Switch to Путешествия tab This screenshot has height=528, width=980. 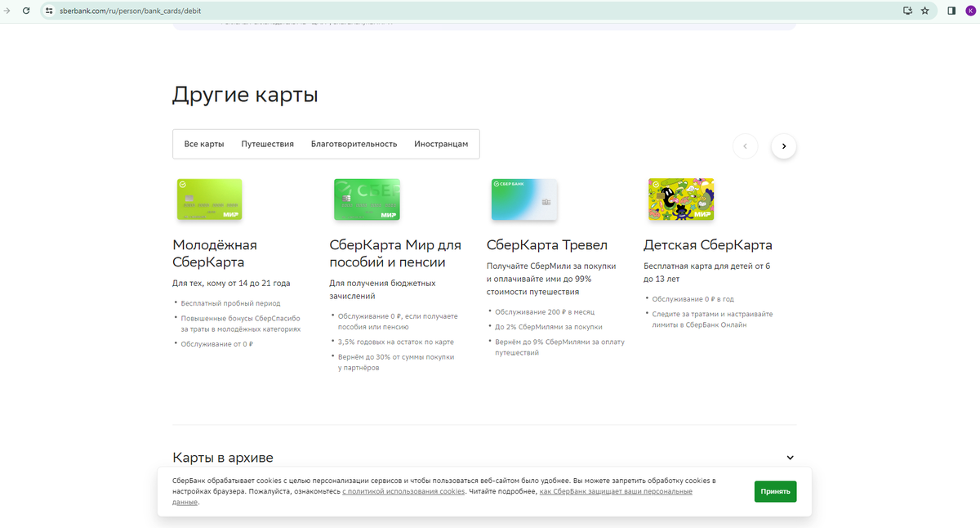tap(268, 144)
